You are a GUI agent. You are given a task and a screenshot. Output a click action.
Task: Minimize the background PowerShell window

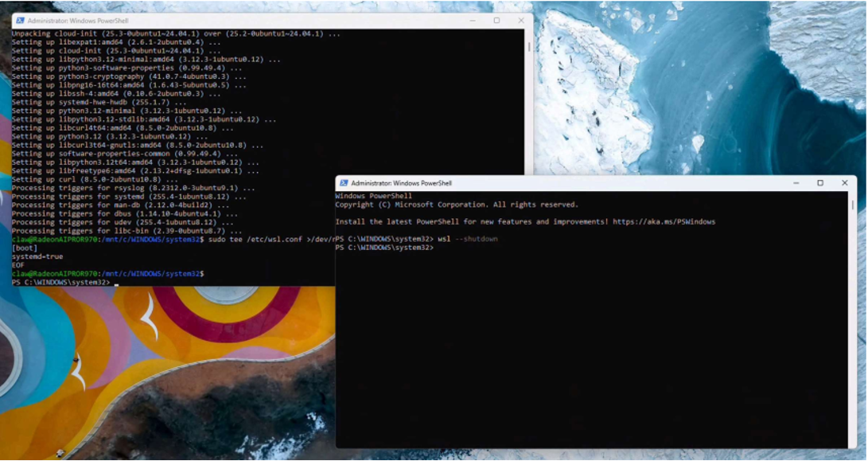(x=473, y=21)
